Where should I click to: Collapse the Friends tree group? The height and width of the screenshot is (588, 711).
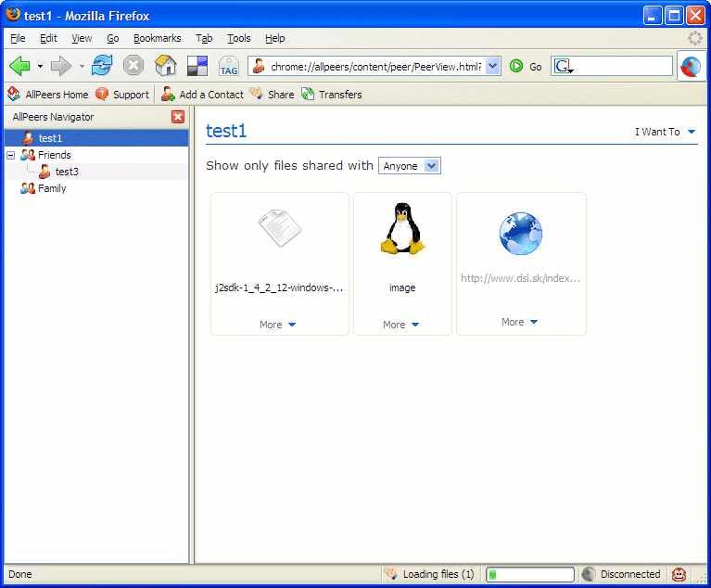click(11, 155)
